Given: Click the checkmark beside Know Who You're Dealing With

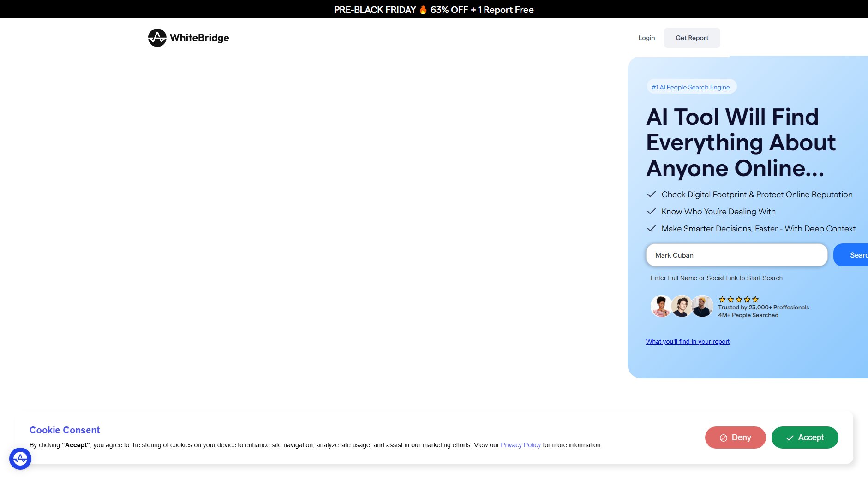Looking at the screenshot, I should 652,211.
